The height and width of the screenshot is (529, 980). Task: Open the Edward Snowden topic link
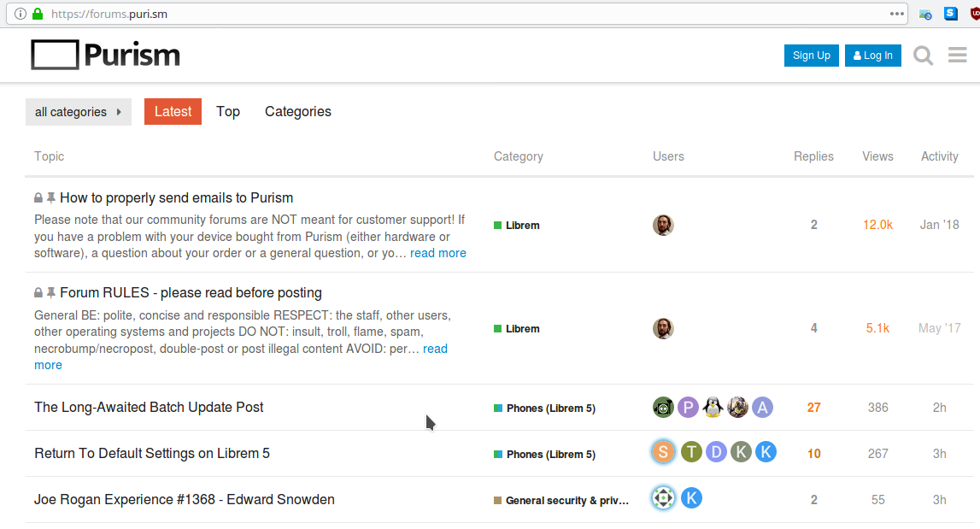coord(183,499)
